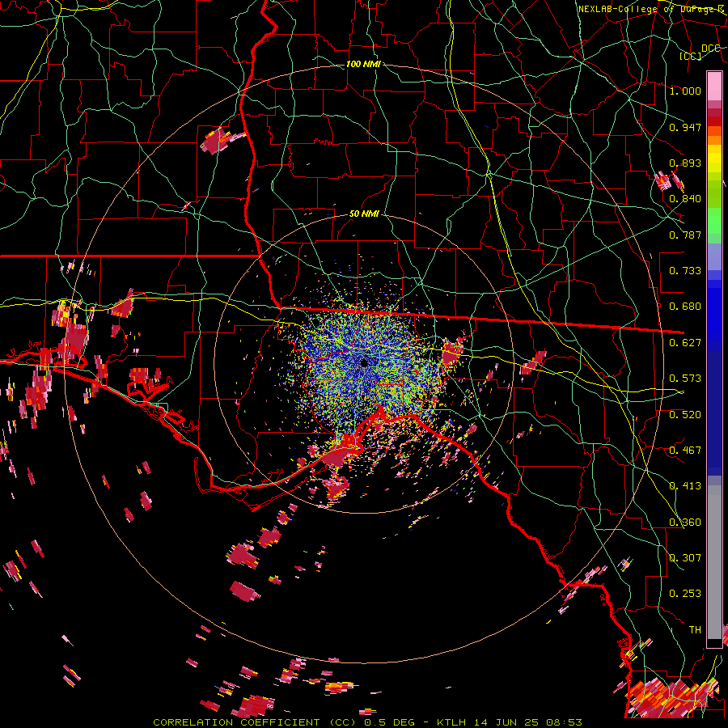This screenshot has width=728, height=728.
Task: Click the DCC [CC] legend heading
Action: coord(699,52)
